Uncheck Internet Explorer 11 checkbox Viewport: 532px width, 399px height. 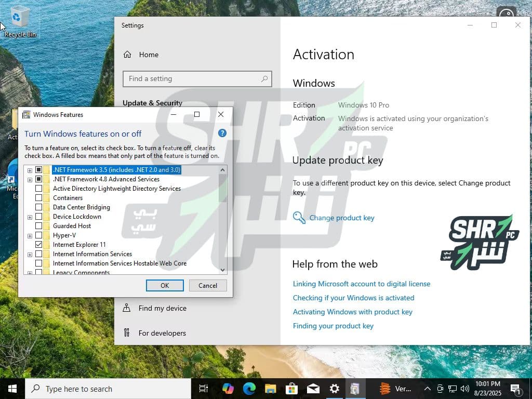coord(38,244)
